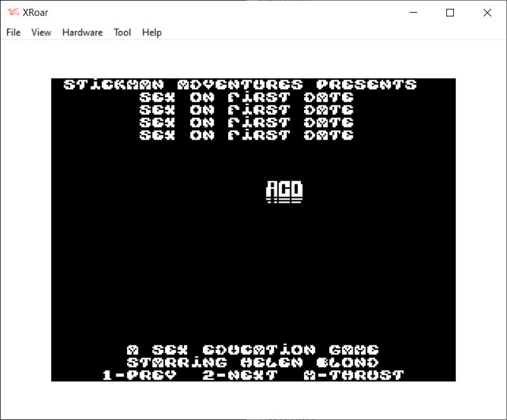Minimize the XRoar window

(x=415, y=13)
